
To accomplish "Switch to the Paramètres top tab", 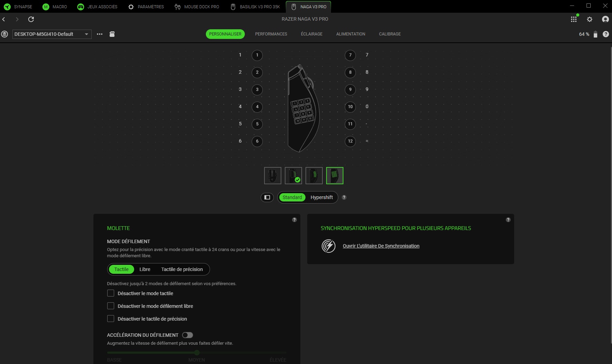I will 146,7.
